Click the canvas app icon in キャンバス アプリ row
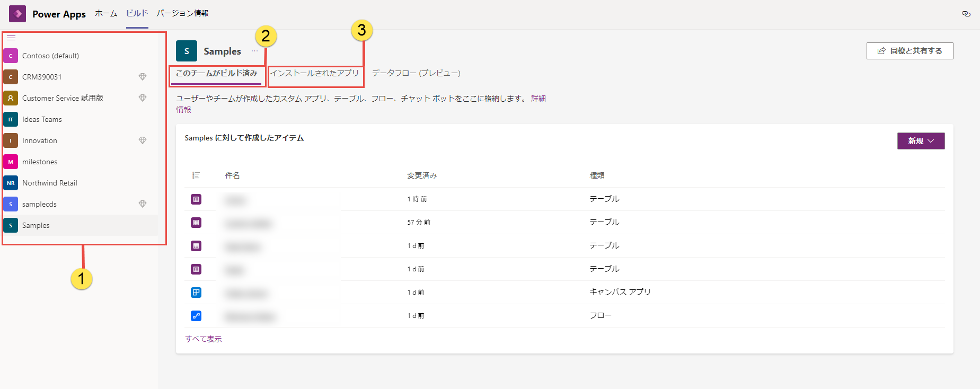The width and height of the screenshot is (980, 389). click(x=196, y=293)
